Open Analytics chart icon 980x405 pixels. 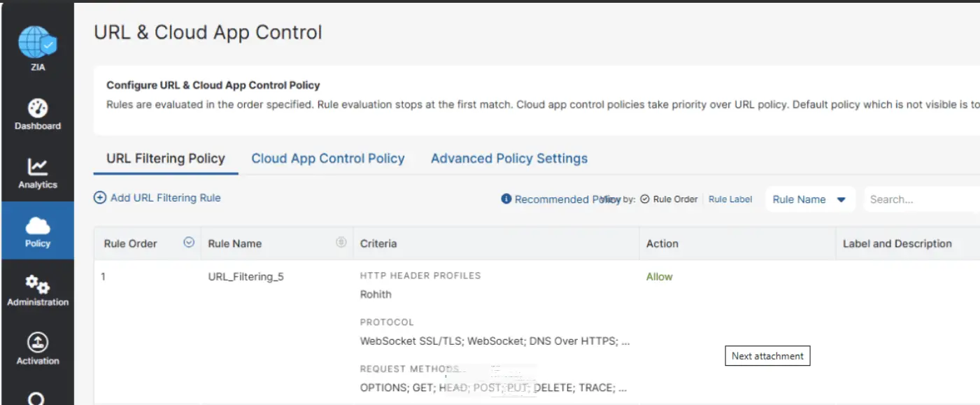click(38, 166)
